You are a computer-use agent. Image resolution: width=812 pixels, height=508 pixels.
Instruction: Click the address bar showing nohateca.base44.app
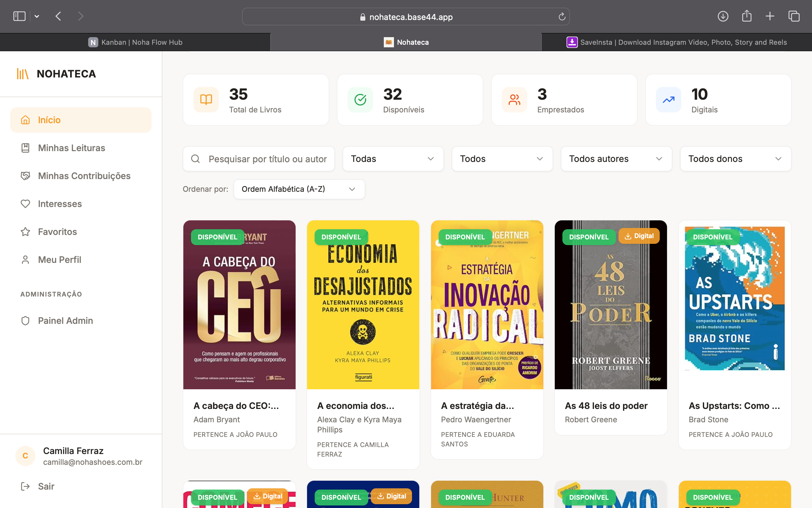406,17
